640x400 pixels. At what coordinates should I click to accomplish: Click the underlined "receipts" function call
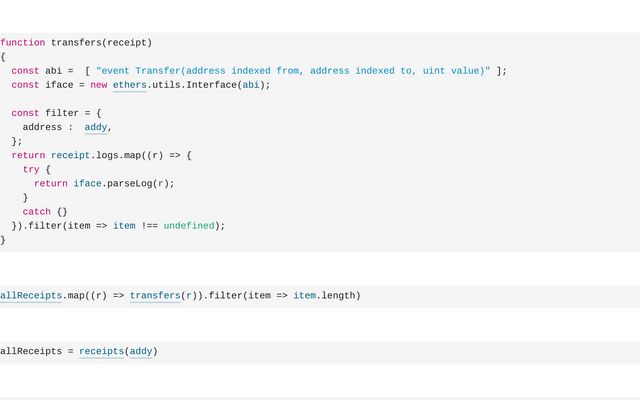pyautogui.click(x=101, y=351)
